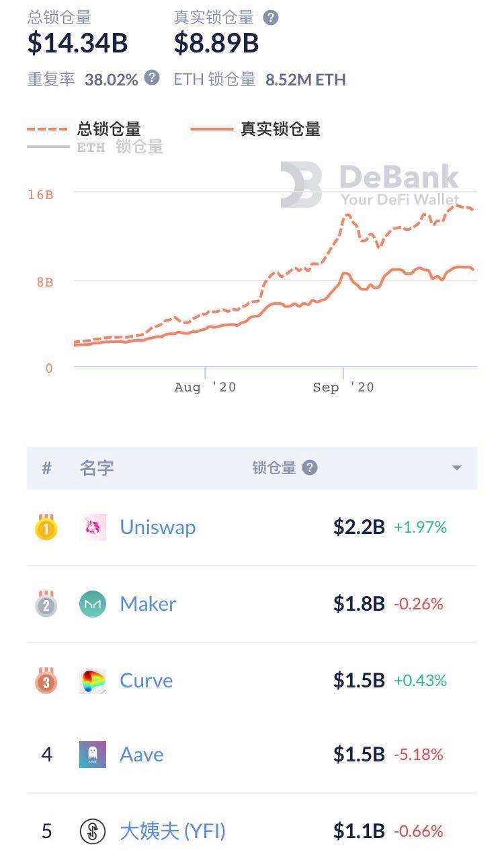Click the YFI logo icon
The image size is (504, 865).
pyautogui.click(x=93, y=831)
